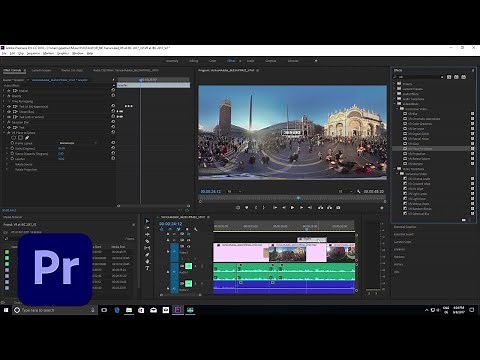Select the Track Select Forward tool
This screenshot has height=360, width=480.
coord(147,228)
